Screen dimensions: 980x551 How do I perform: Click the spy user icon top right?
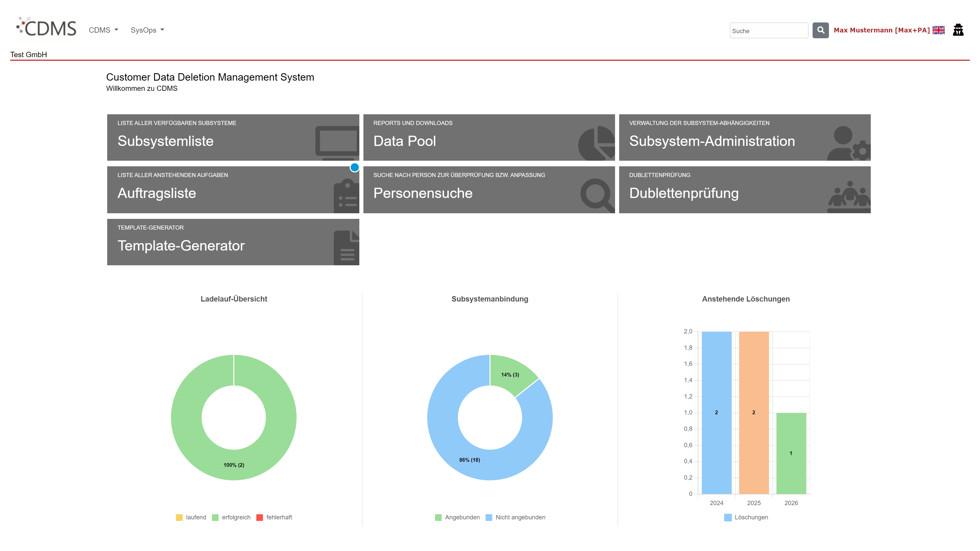pyautogui.click(x=958, y=30)
